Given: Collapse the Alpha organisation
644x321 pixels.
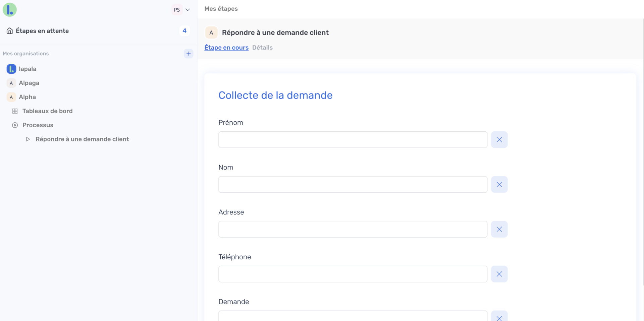Looking at the screenshot, I should click(27, 97).
